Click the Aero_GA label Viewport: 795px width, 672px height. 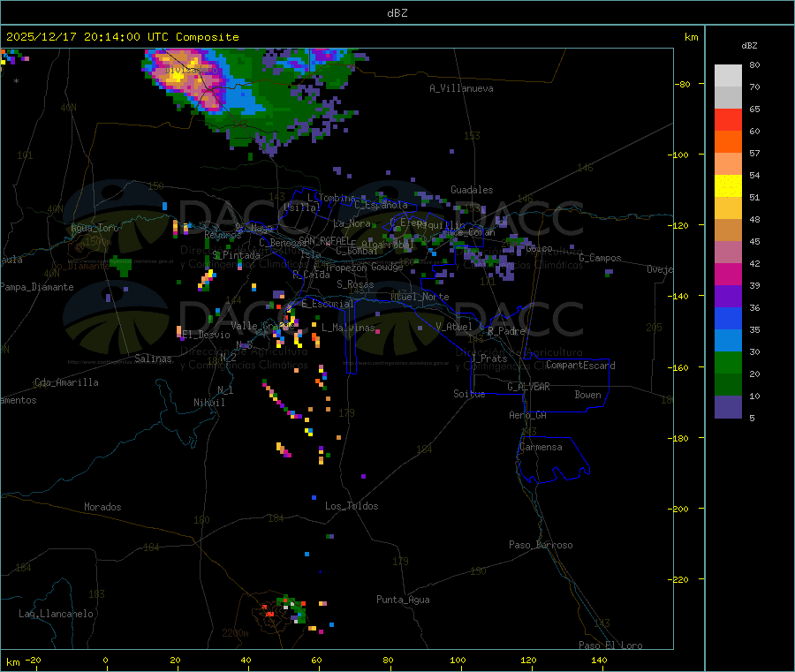[x=528, y=415]
